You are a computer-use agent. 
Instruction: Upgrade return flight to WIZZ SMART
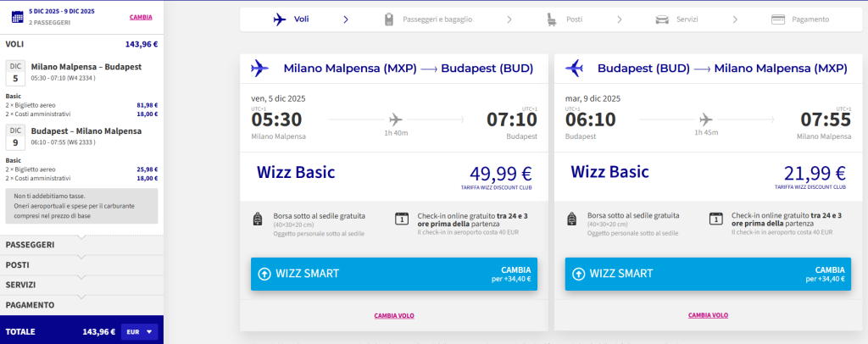tap(708, 274)
